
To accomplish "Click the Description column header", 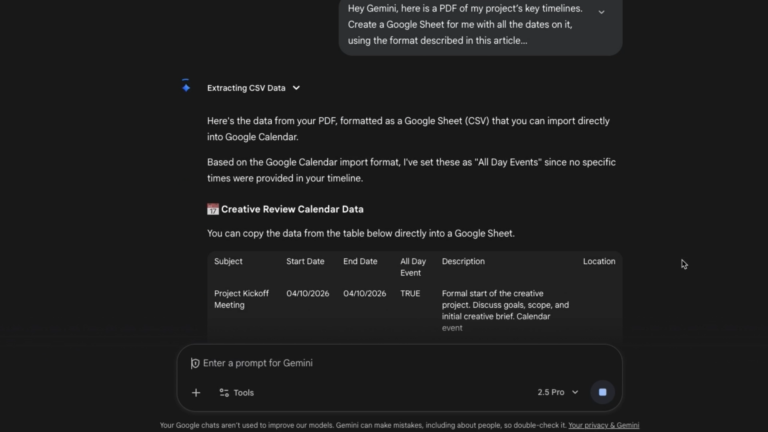I will coord(463,262).
